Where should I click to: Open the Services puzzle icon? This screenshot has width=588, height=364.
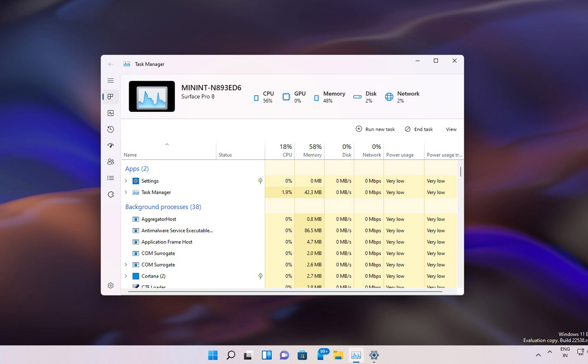[x=111, y=194]
